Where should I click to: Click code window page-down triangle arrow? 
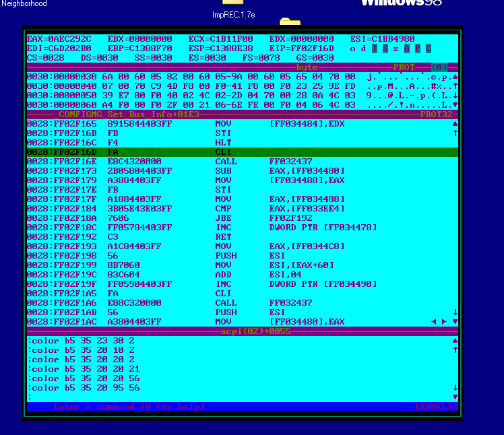point(455,322)
